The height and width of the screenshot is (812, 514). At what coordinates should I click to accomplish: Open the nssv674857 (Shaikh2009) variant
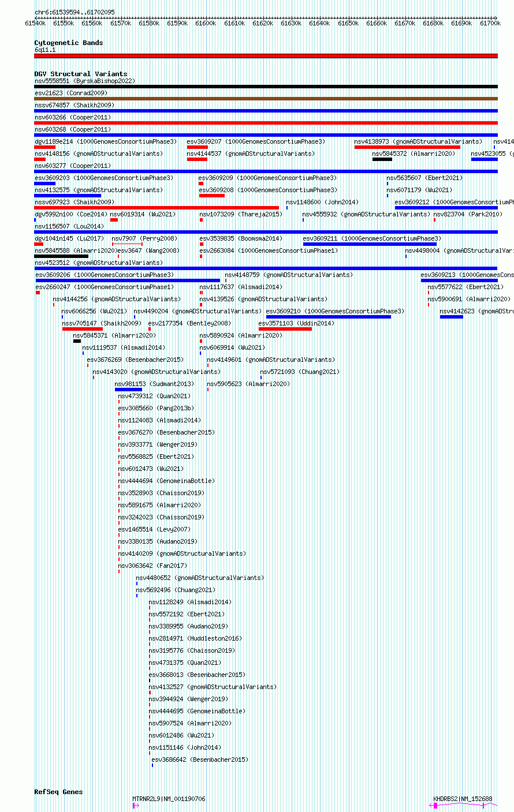point(75,105)
